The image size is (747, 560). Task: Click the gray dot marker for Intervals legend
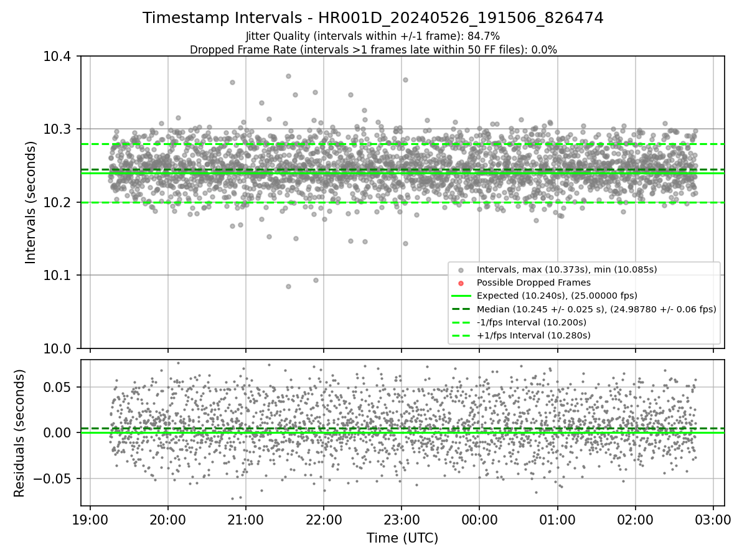tap(460, 269)
